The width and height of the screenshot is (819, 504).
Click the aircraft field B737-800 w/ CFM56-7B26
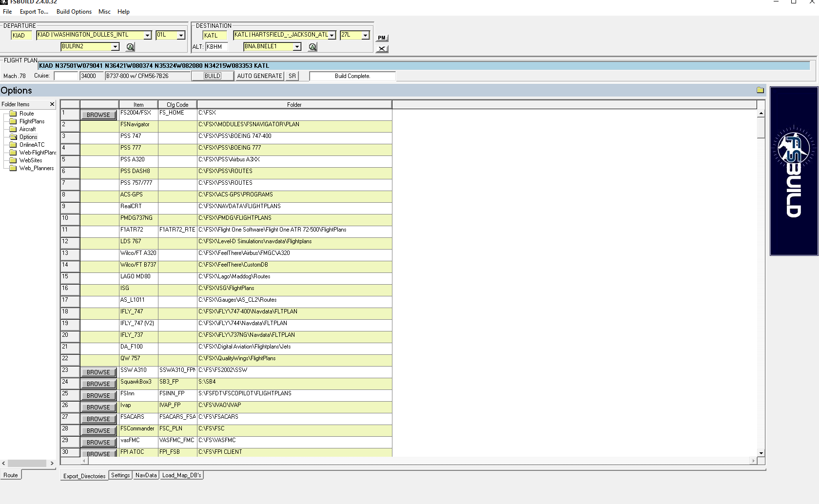coord(148,76)
